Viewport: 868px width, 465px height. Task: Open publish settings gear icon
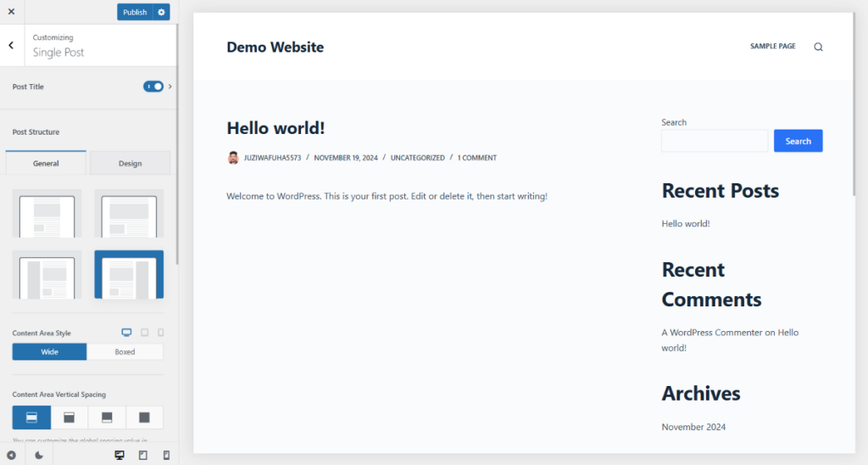(162, 12)
